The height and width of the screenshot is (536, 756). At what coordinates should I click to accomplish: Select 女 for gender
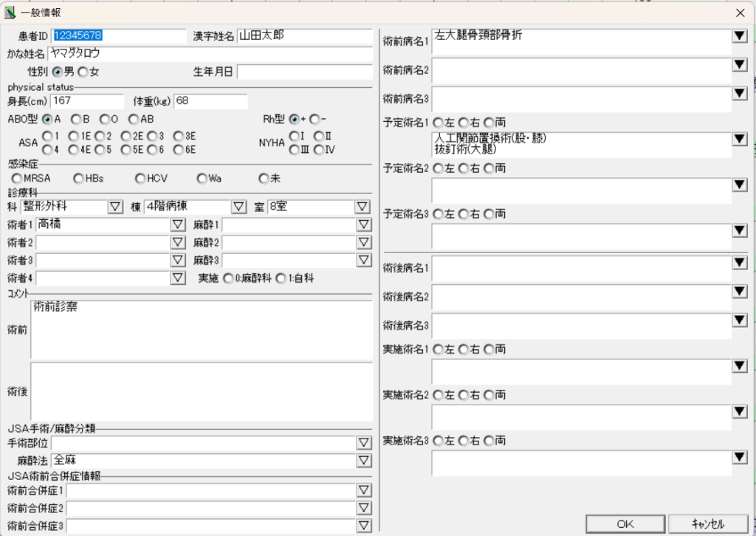83,72
